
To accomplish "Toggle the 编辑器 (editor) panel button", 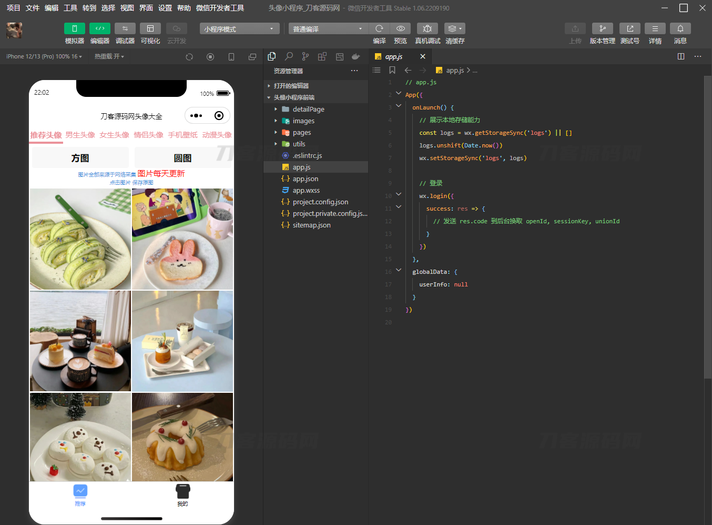I will click(100, 29).
